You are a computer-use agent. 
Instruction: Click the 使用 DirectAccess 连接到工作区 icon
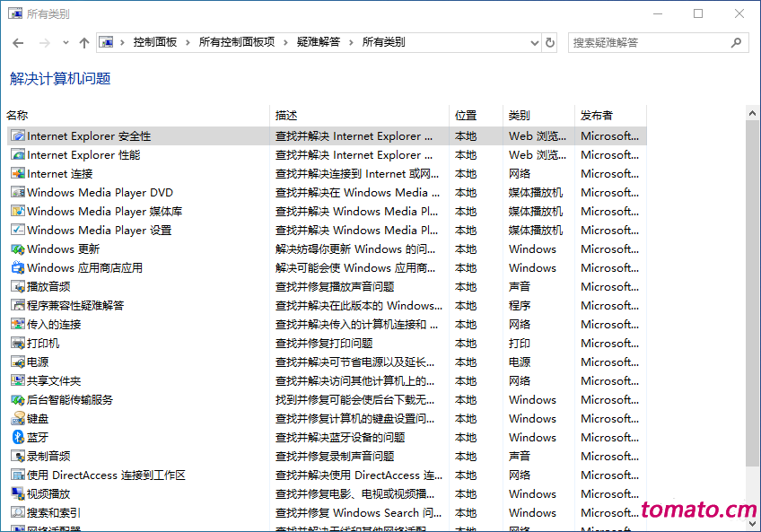point(18,475)
